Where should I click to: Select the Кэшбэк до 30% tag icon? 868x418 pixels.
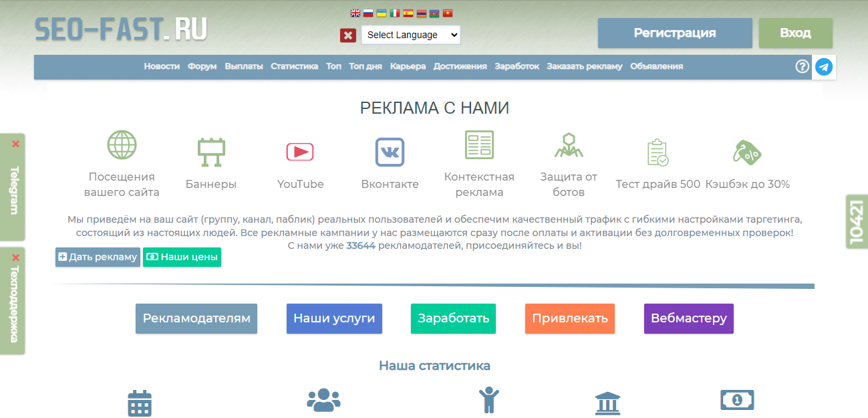[747, 152]
